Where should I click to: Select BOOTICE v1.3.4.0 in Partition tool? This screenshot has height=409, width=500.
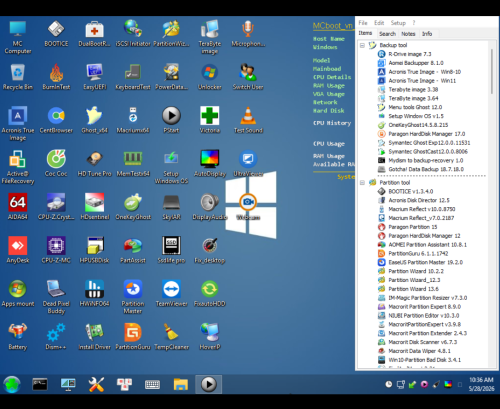[411, 191]
